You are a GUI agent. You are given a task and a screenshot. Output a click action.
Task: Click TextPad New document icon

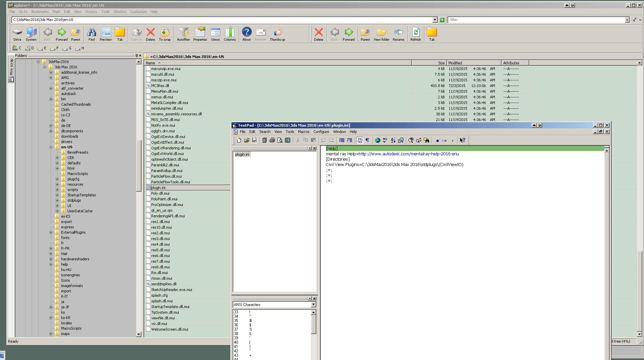239,140
